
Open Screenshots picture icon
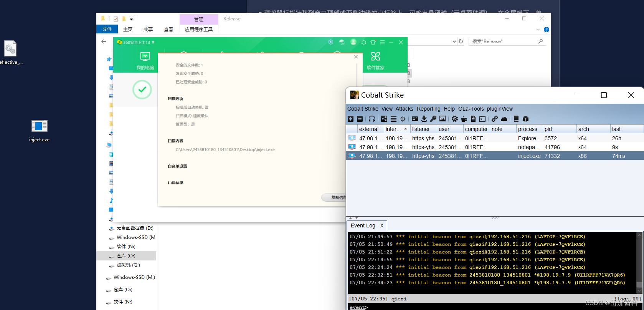pyautogui.click(x=443, y=119)
